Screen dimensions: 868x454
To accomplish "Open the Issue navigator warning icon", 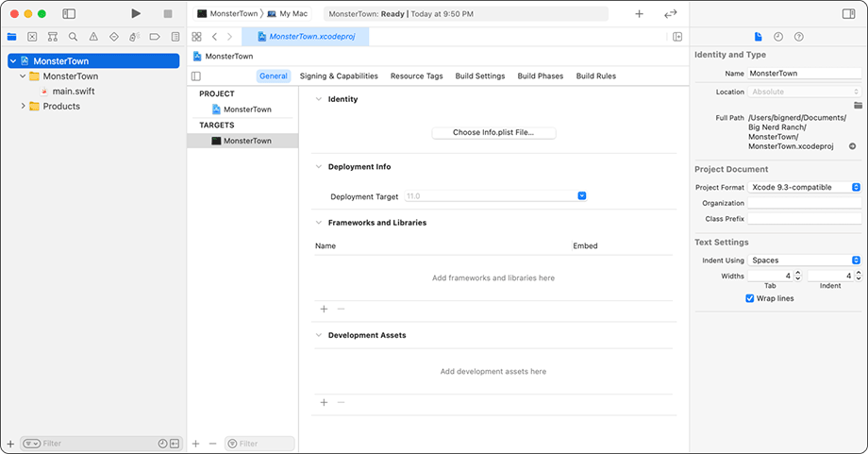I will (93, 37).
